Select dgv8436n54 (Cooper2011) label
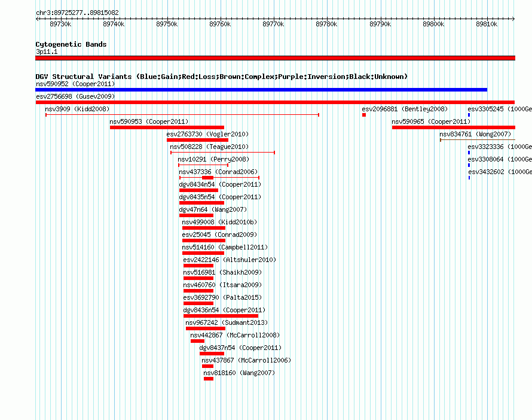The image size is (532, 420). tap(224, 310)
